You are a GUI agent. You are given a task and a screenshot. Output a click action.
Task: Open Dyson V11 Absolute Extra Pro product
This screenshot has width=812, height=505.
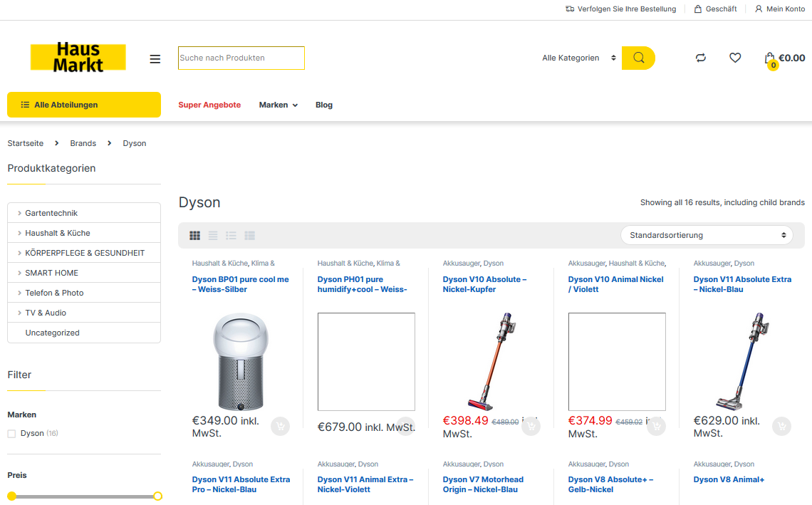pos(241,484)
